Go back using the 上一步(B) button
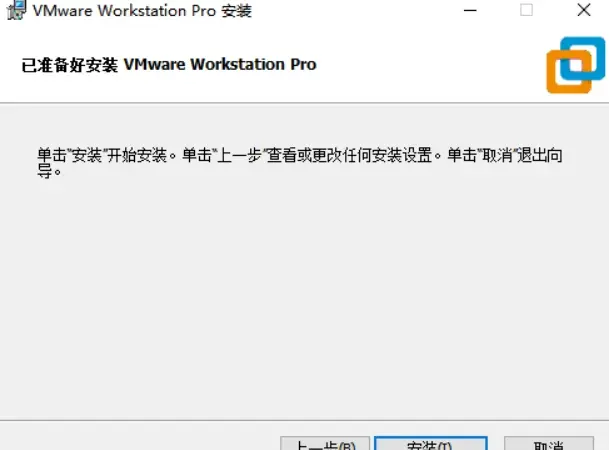609x450 pixels. click(325, 444)
